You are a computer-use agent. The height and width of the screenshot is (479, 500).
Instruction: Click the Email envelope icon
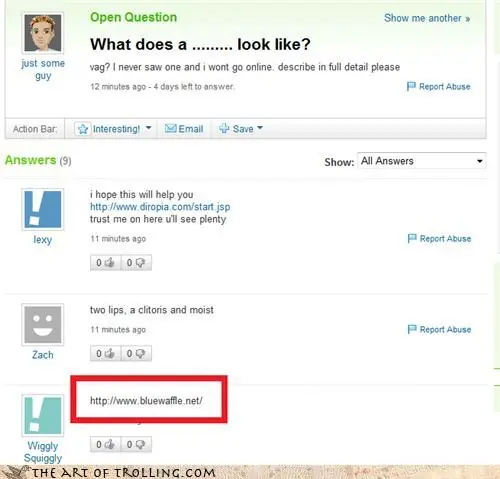tap(171, 128)
